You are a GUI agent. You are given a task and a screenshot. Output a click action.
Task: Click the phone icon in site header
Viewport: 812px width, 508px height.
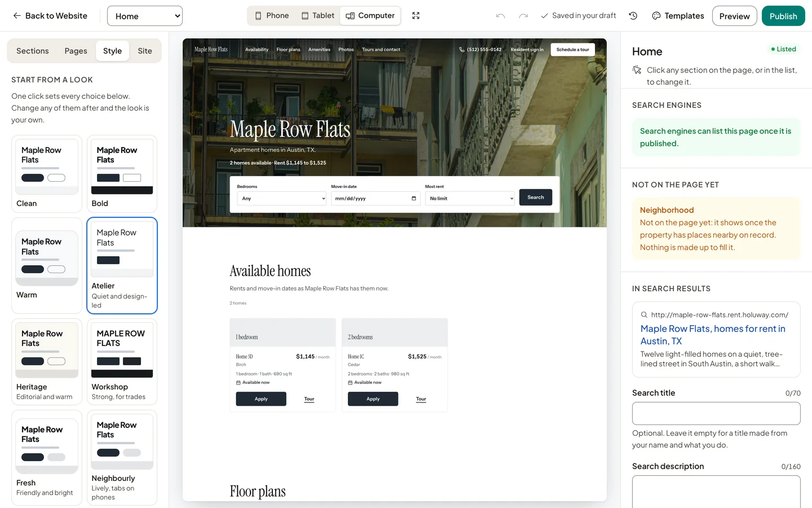click(x=462, y=50)
